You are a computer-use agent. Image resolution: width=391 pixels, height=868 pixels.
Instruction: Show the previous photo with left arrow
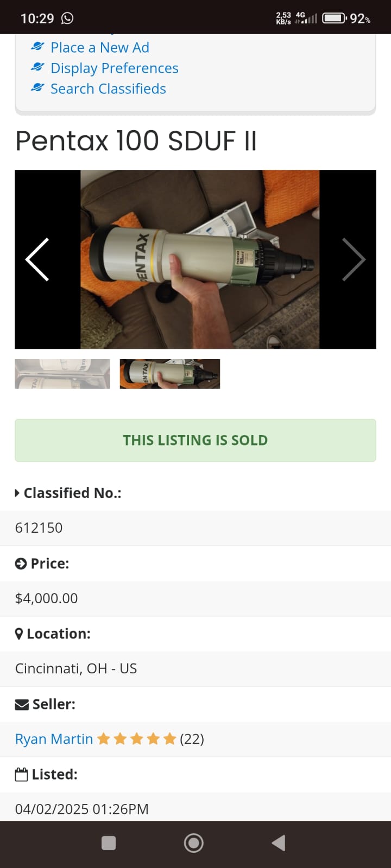click(x=37, y=259)
